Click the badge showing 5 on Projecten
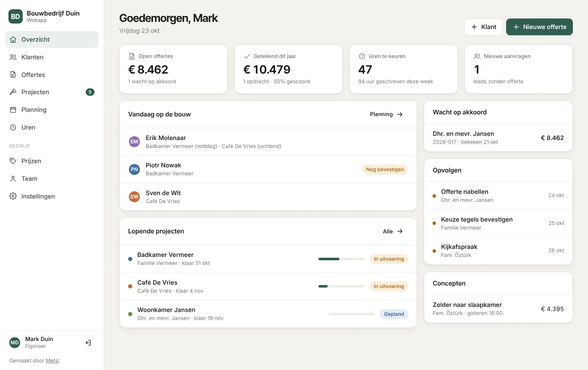 [x=90, y=92]
